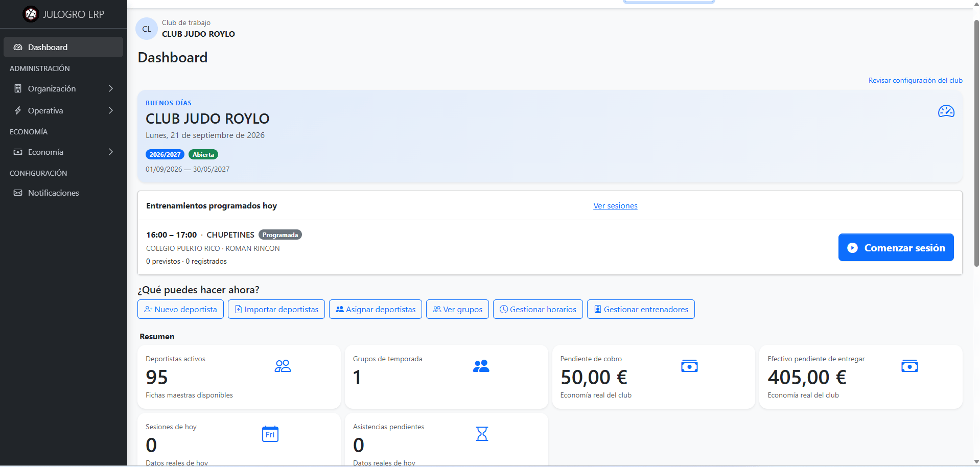Click the hourglass icon on the Asistencias pendientes card
The height and width of the screenshot is (467, 980).
pos(482,434)
